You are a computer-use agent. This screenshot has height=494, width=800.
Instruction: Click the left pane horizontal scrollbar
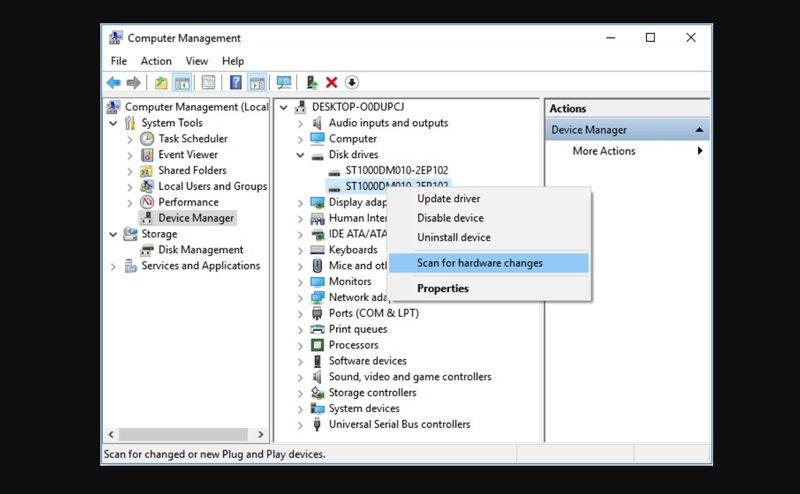point(185,435)
